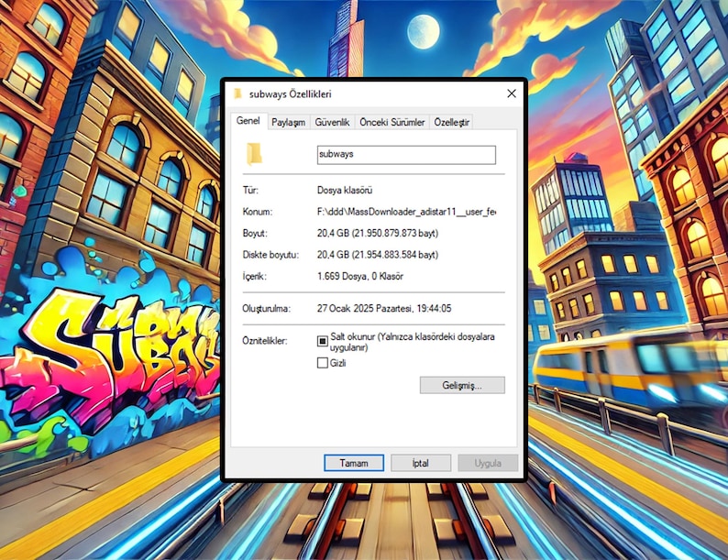Image resolution: width=728 pixels, height=560 pixels.
Task: Click the subways Özellikleri title text
Action: coord(290,94)
